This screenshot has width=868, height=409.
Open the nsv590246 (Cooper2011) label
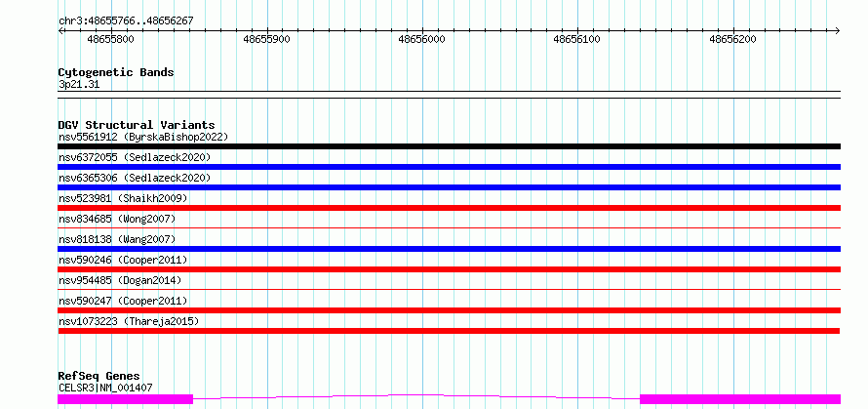[123, 260]
